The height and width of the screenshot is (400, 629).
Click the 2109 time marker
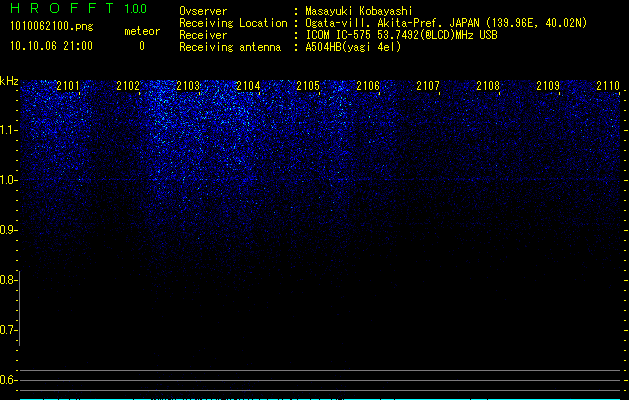(548, 86)
